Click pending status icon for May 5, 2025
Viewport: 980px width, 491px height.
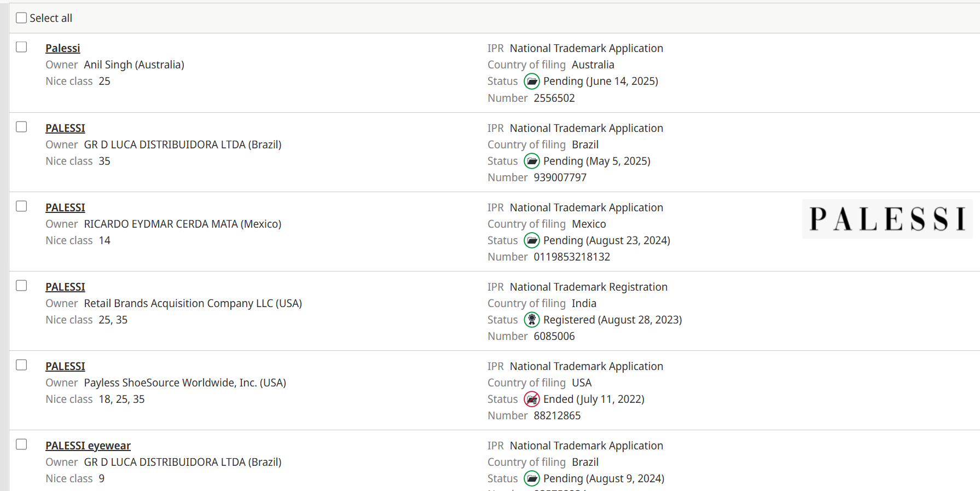[532, 161]
